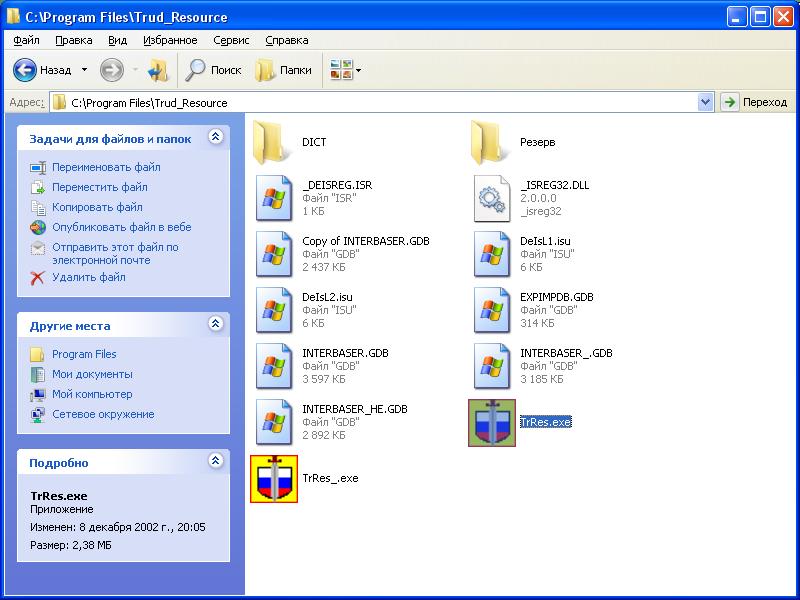Click the Мой компьютер computer icon
800x600 pixels.
coord(38,394)
